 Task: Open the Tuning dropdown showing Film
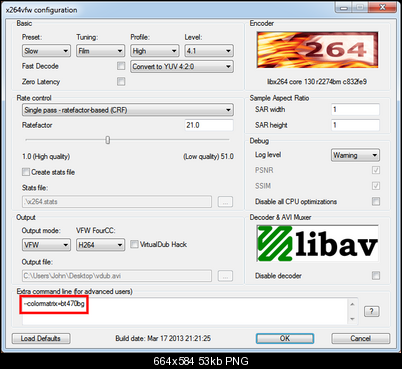[100, 51]
